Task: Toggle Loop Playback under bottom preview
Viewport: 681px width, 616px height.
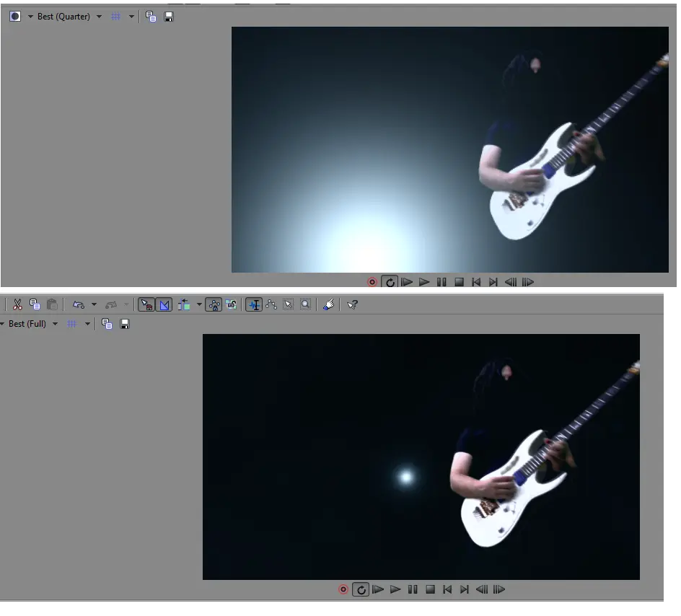Action: tap(361, 589)
